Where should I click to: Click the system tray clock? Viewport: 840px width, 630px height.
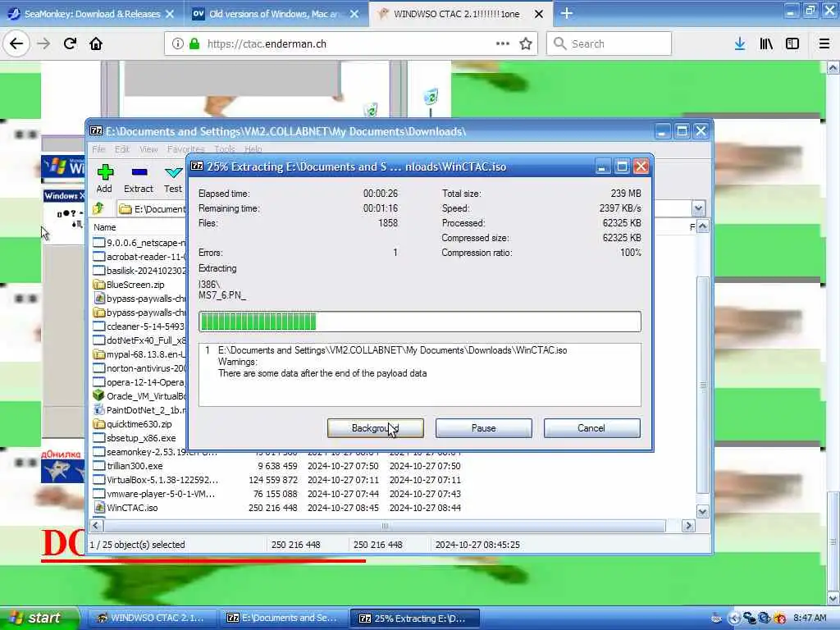coord(810,618)
